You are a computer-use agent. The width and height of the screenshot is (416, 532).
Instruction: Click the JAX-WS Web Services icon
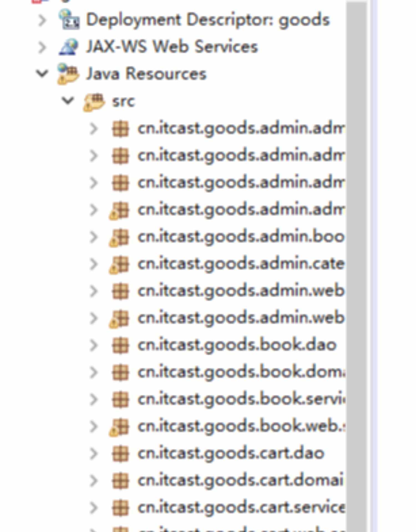pyautogui.click(x=69, y=47)
